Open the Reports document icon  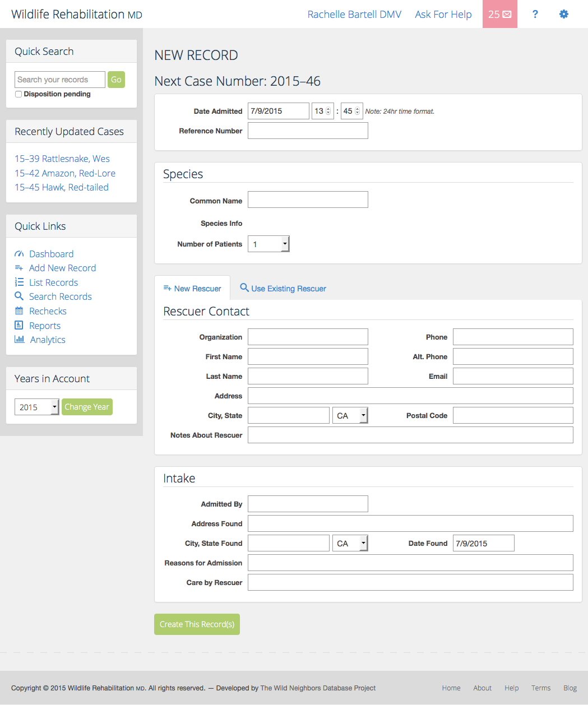point(20,326)
